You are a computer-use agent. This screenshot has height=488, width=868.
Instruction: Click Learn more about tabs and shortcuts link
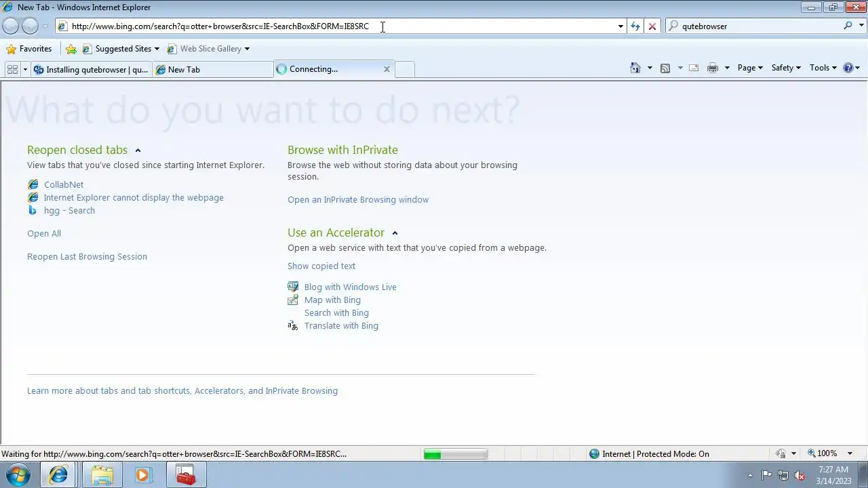click(x=182, y=390)
